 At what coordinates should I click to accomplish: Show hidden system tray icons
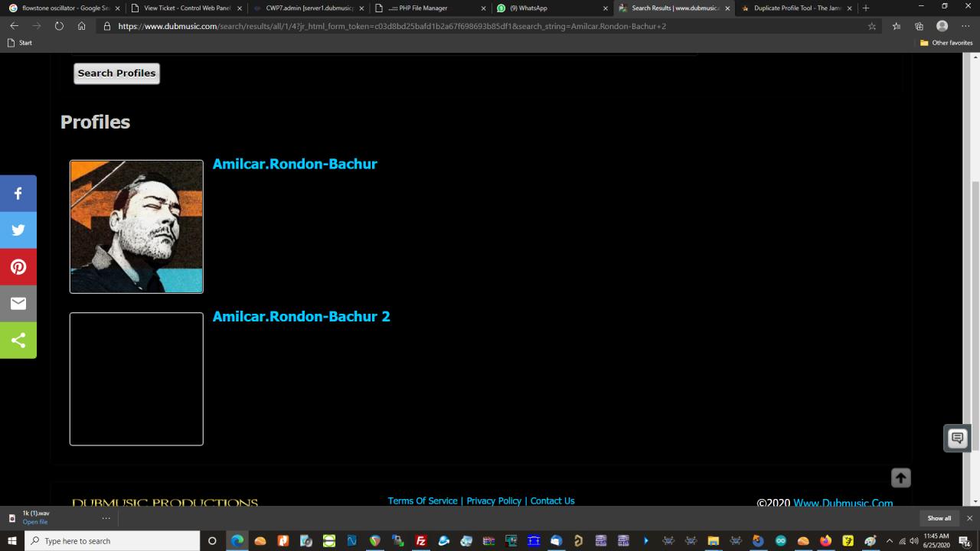click(890, 541)
